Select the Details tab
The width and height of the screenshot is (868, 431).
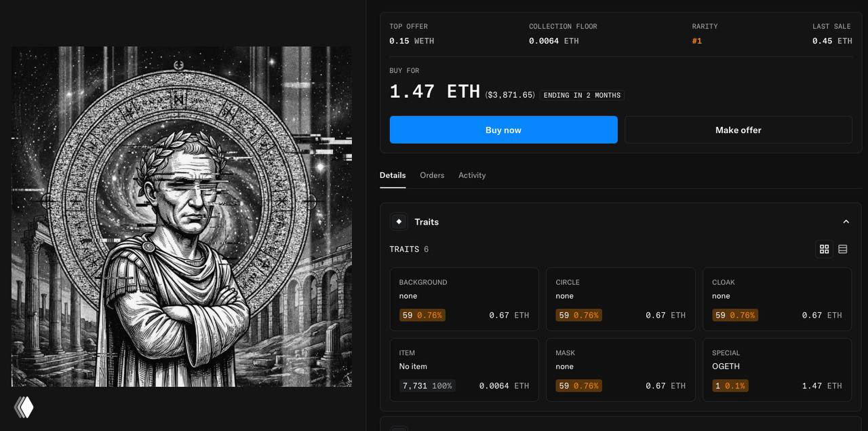point(393,175)
